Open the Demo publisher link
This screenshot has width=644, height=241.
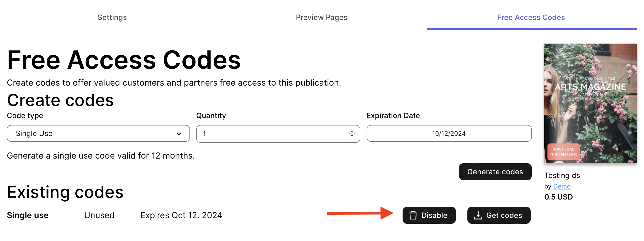click(x=562, y=186)
